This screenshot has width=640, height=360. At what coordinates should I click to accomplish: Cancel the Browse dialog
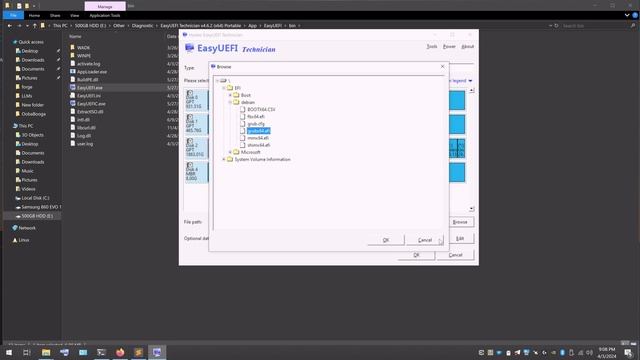tap(425, 240)
